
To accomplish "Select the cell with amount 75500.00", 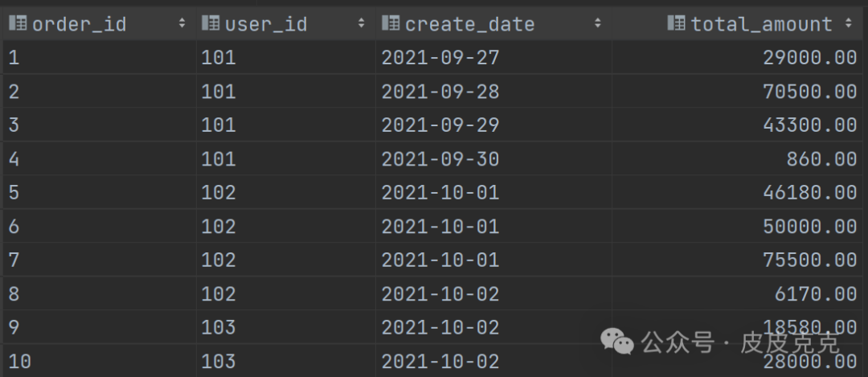I will [809, 260].
